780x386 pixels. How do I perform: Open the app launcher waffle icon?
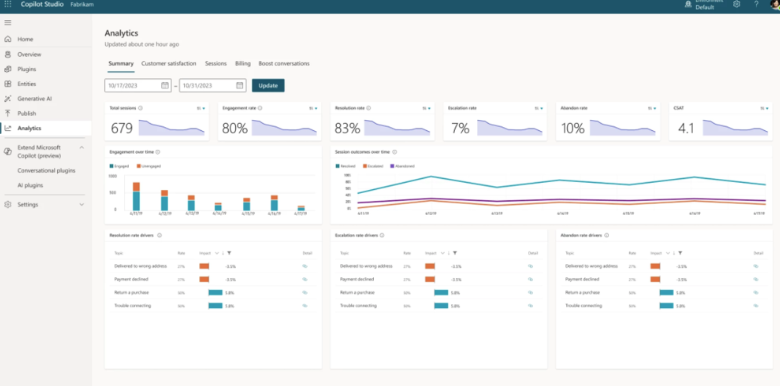click(7, 4)
